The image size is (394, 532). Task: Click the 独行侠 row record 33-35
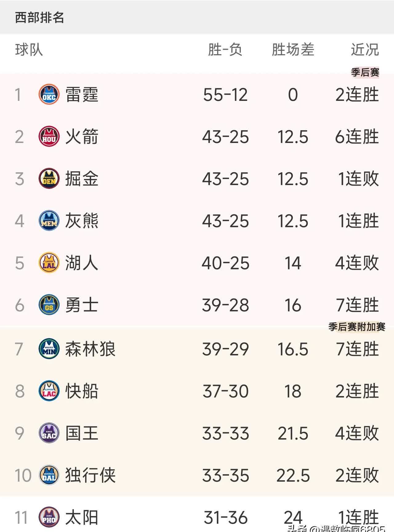click(x=225, y=475)
